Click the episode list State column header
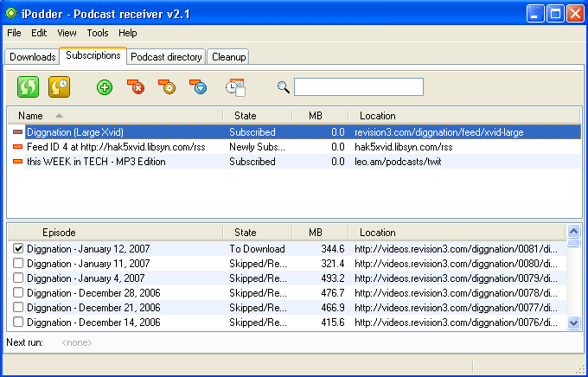The width and height of the screenshot is (588, 377). pos(258,233)
